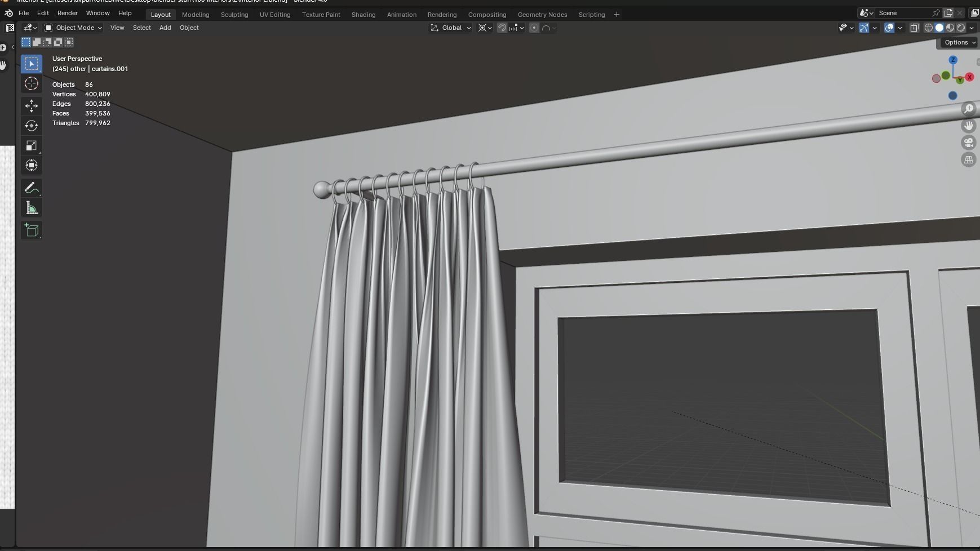Switch to wireframe shading
The image size is (980, 551).
[929, 28]
